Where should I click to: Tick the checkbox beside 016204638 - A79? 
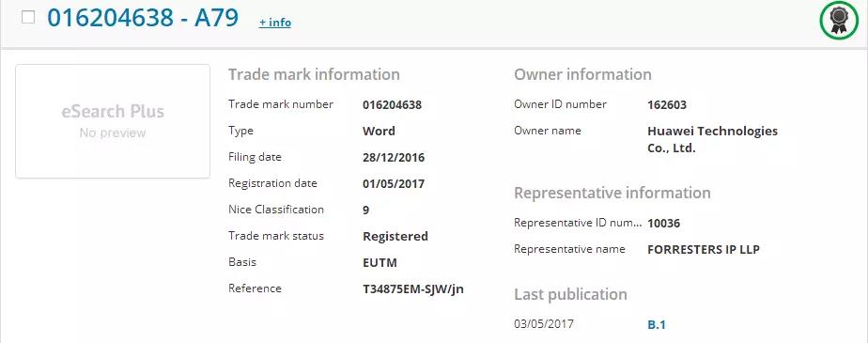[27, 17]
